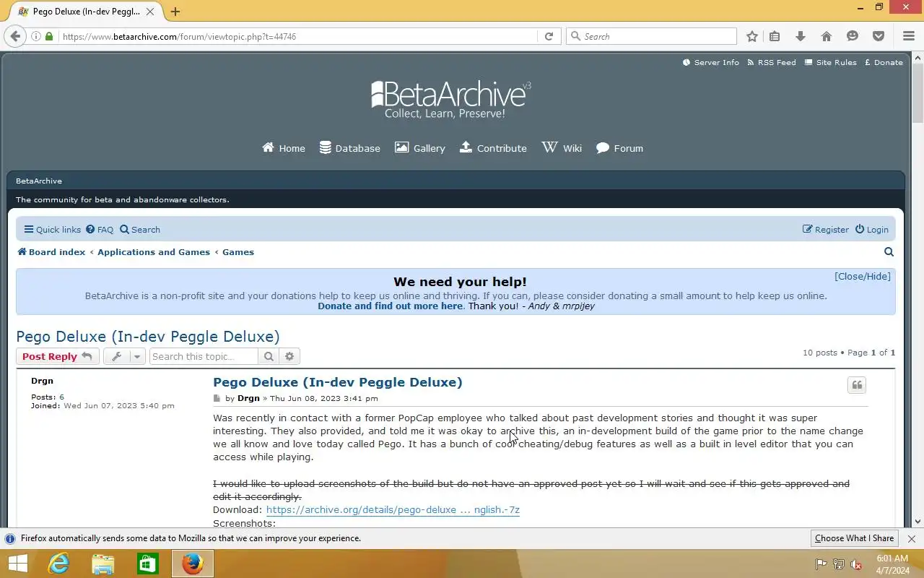Open Forum in site navigation

pyautogui.click(x=619, y=148)
